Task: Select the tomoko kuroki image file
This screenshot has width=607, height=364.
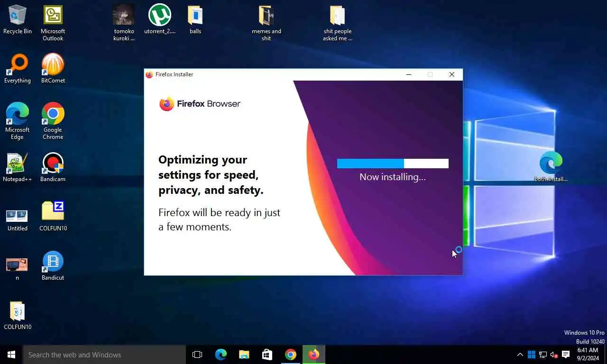Action: 124,23
